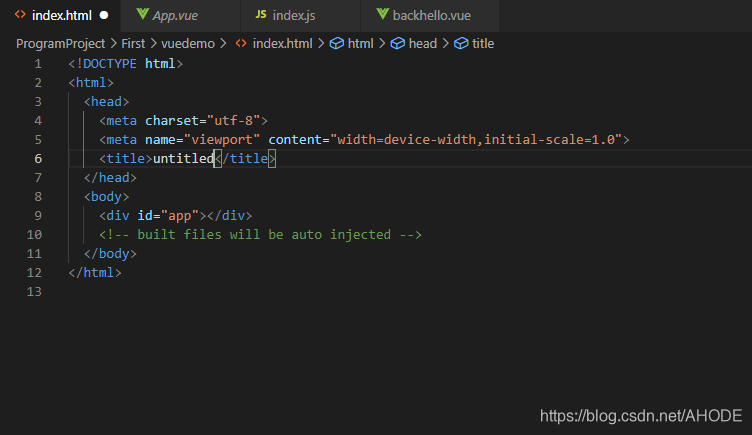Click the "app" id value

point(180,216)
